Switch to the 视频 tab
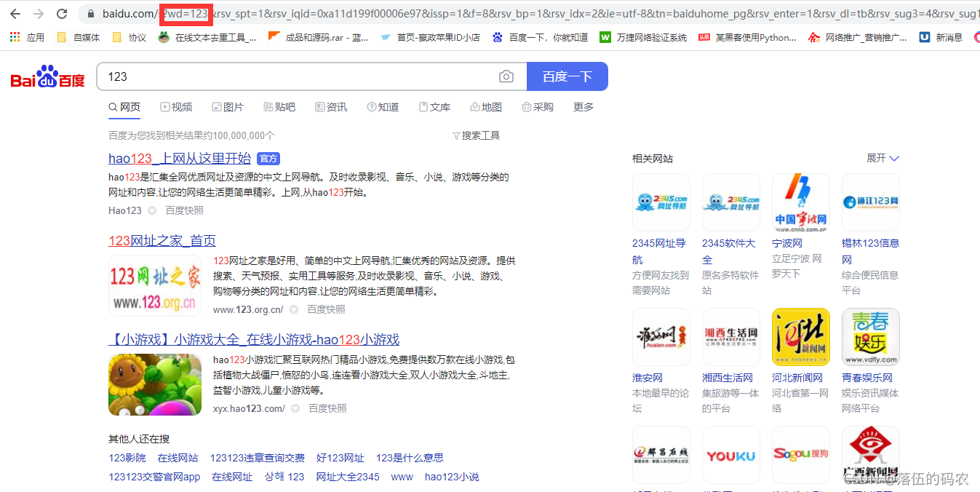This screenshot has width=980, height=492. [x=176, y=107]
